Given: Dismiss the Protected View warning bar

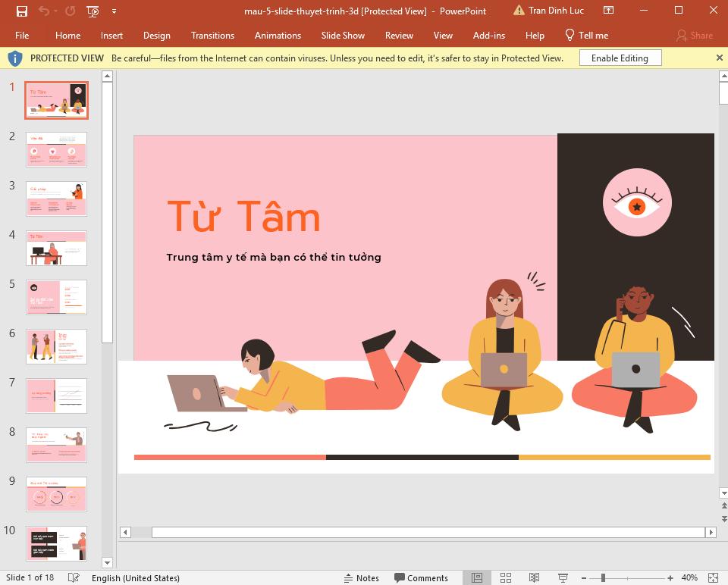Looking at the screenshot, I should tap(719, 58).
